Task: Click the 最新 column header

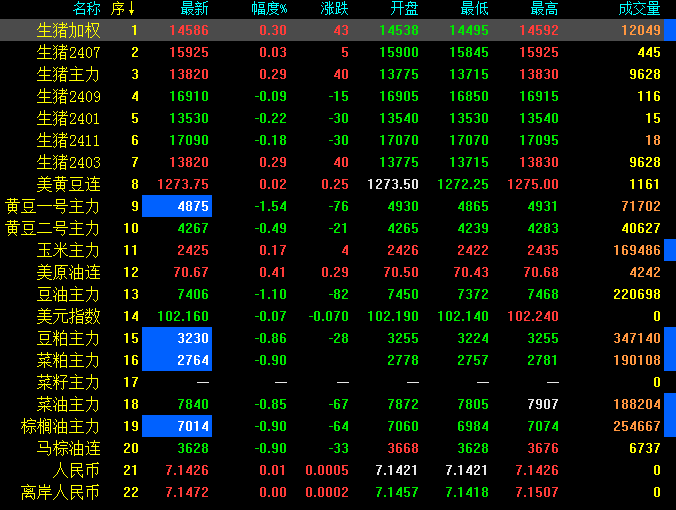Action: coord(194,8)
